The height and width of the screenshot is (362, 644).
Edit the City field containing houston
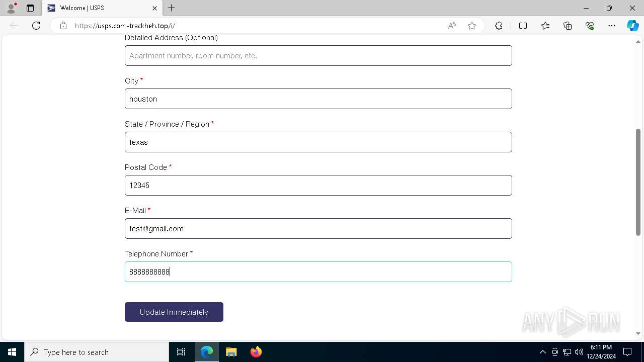pos(318,99)
